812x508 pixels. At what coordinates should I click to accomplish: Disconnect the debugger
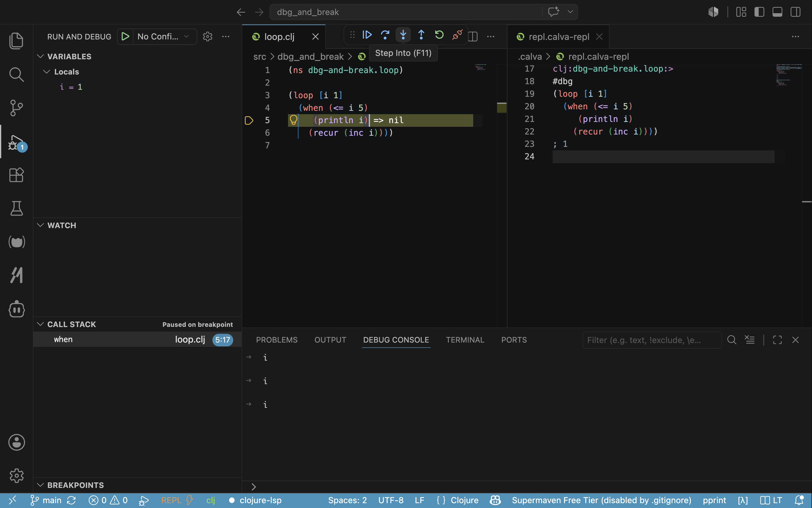pyautogui.click(x=457, y=35)
